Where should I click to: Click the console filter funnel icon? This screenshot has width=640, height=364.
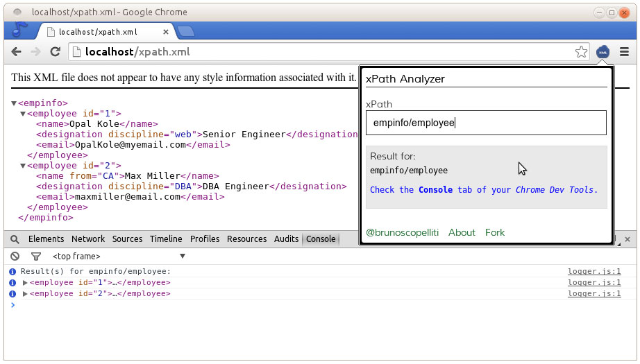click(x=36, y=257)
